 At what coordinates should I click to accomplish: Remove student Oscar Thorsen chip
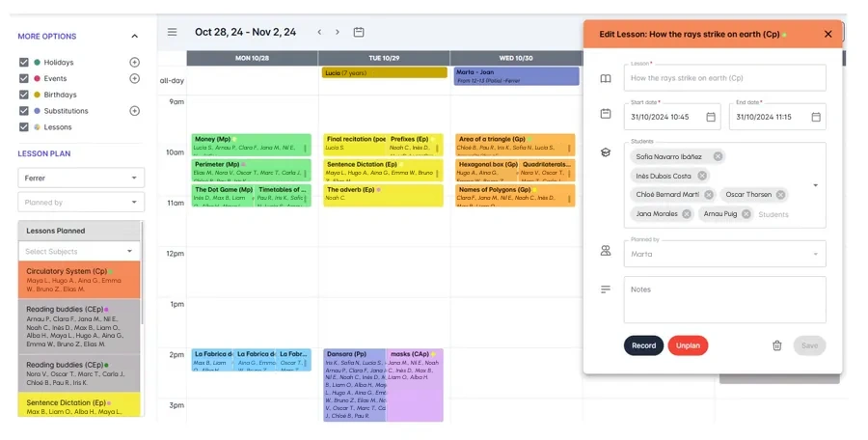coord(780,195)
